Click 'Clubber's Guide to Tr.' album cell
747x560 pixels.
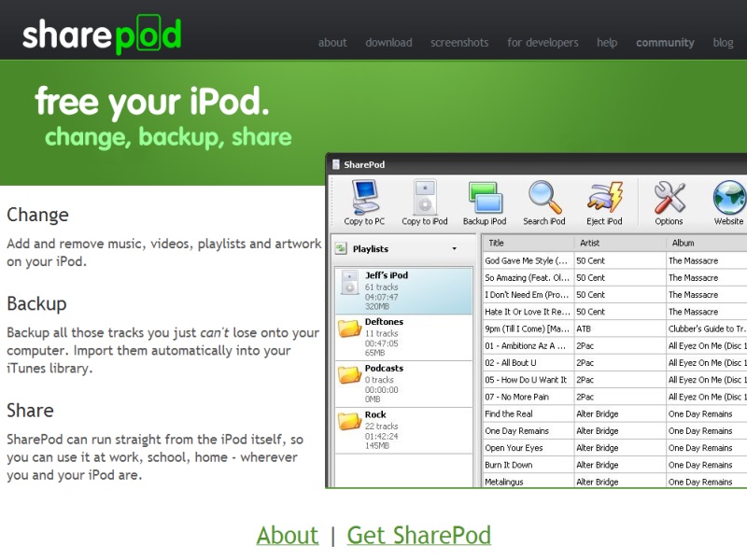point(707,329)
